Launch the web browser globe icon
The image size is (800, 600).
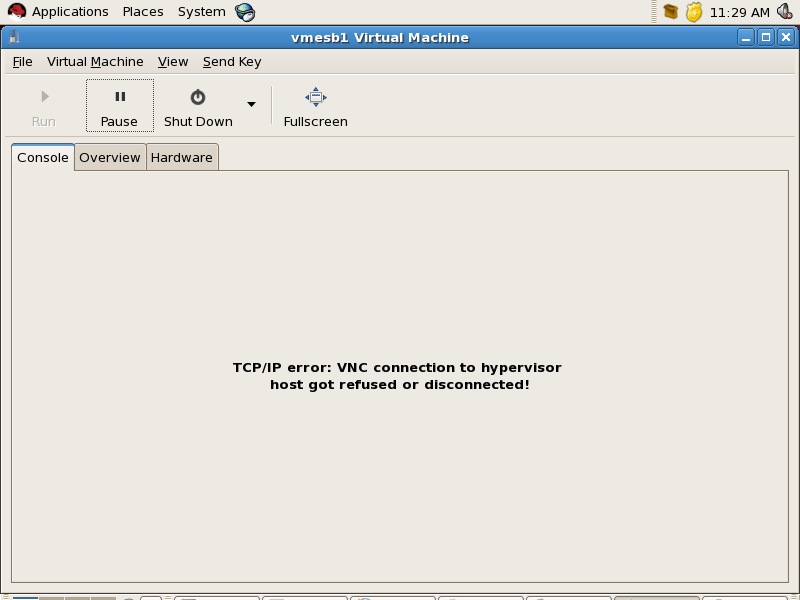[x=245, y=12]
